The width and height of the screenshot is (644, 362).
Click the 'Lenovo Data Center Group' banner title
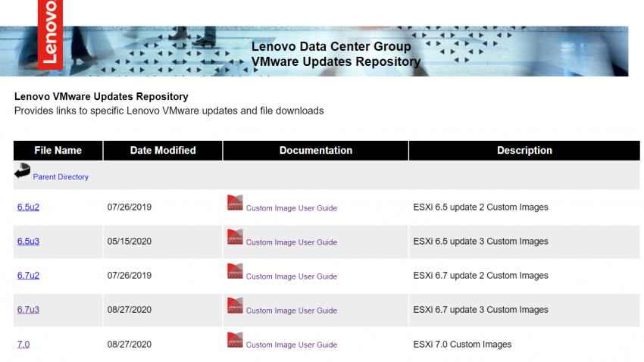[x=331, y=46]
